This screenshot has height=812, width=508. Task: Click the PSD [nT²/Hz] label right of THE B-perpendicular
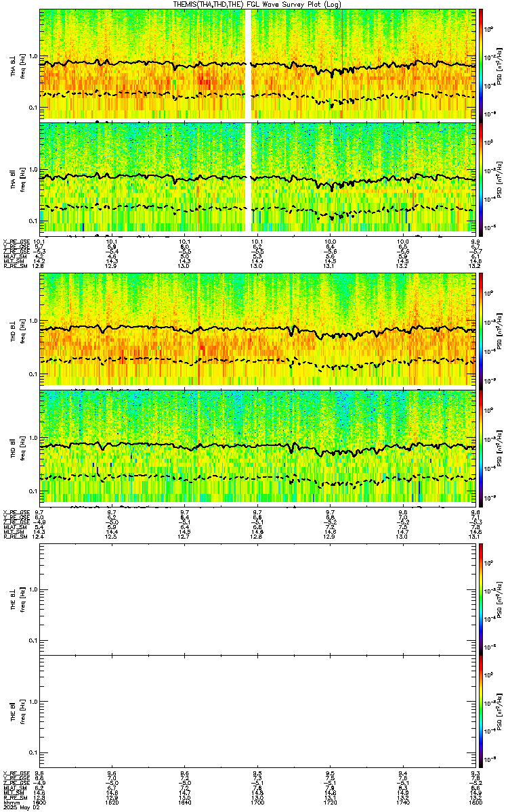coord(500,599)
